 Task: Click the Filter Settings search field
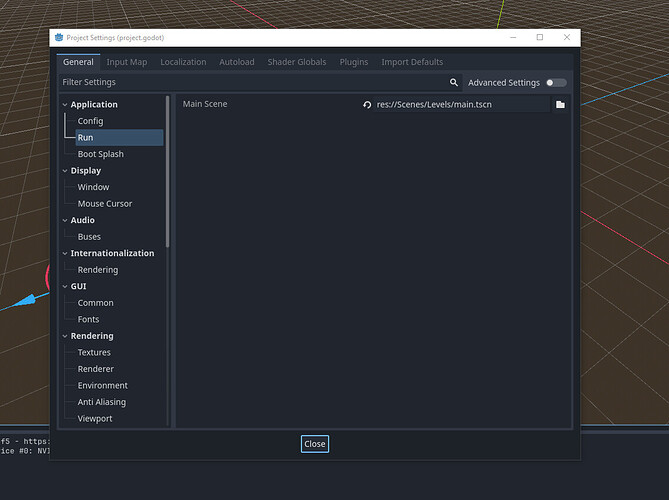pos(250,83)
